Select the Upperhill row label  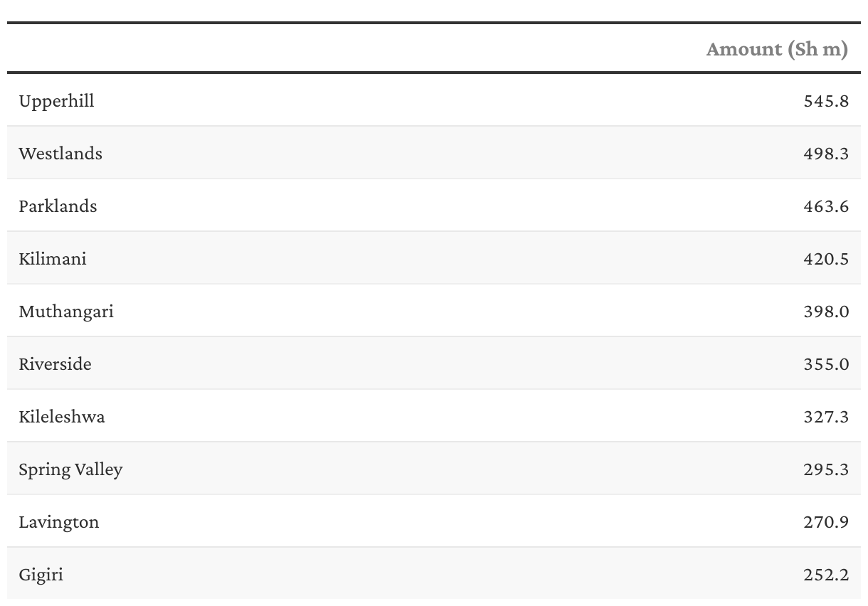click(x=56, y=101)
